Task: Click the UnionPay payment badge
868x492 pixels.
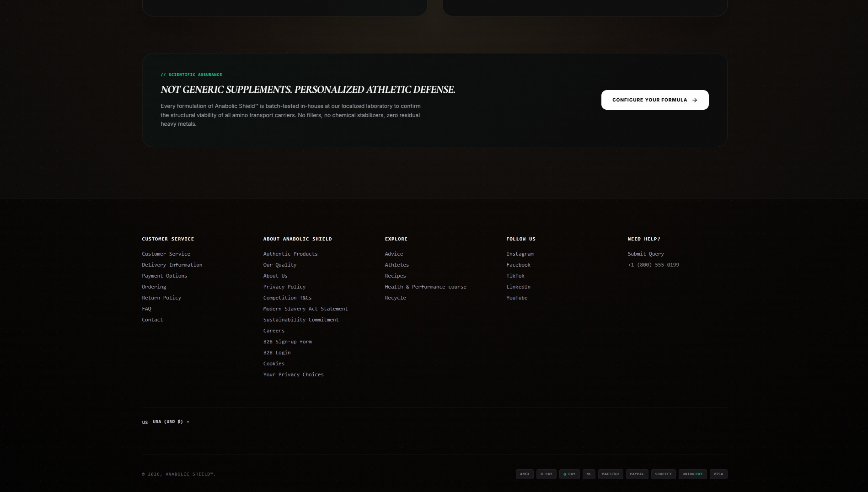Action: (693, 474)
